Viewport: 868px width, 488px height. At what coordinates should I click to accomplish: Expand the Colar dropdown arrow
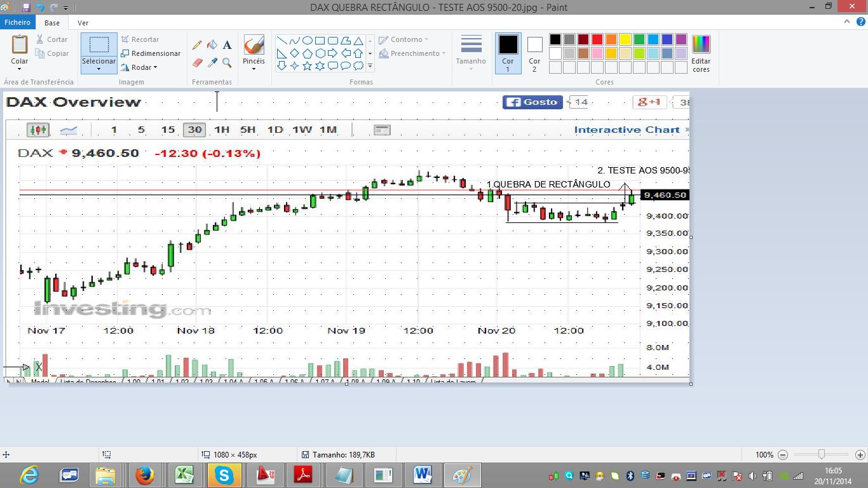point(19,68)
